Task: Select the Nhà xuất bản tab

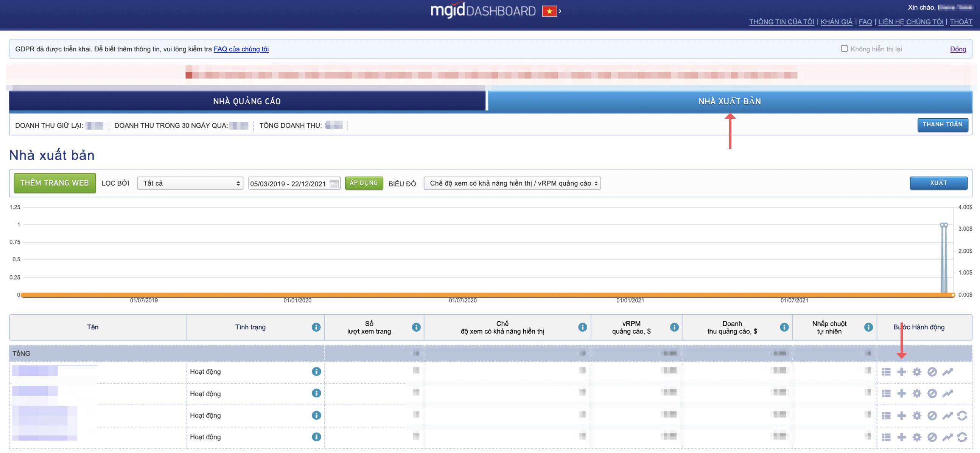Action: pyautogui.click(x=729, y=101)
